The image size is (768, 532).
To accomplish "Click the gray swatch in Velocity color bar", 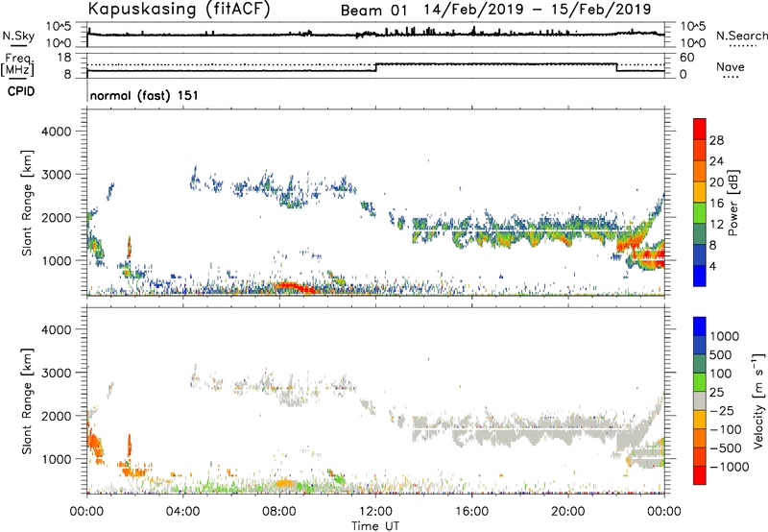I will point(700,401).
